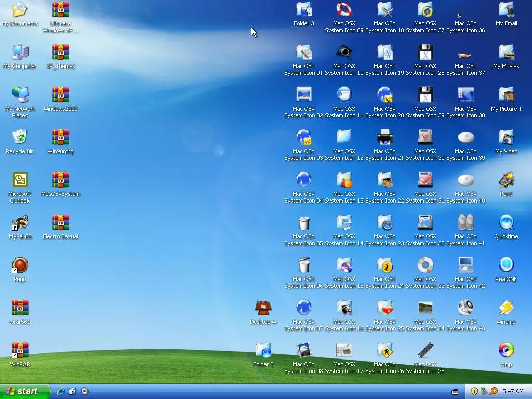Image resolution: width=532 pixels, height=399 pixels.
Task: Click Mac OSX System Icon 28 floppy disk
Action: coord(425,52)
